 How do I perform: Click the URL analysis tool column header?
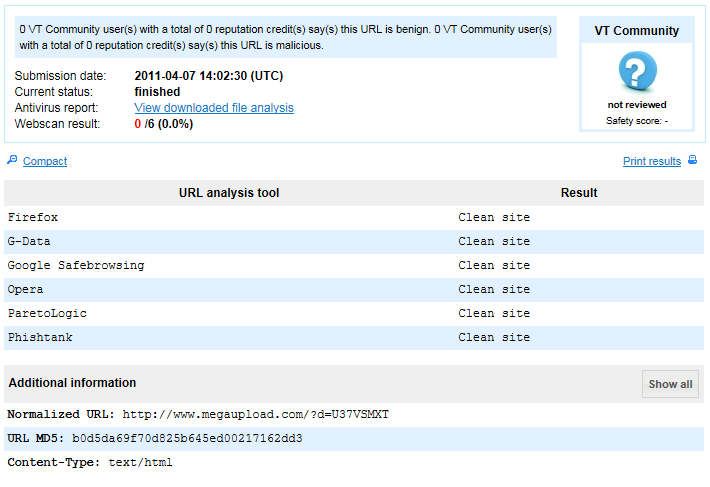click(x=229, y=193)
